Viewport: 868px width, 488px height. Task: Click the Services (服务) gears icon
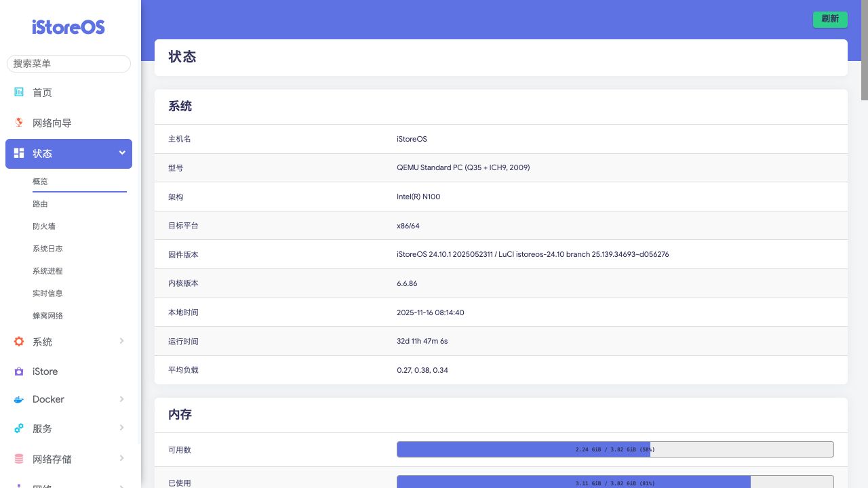click(x=19, y=428)
